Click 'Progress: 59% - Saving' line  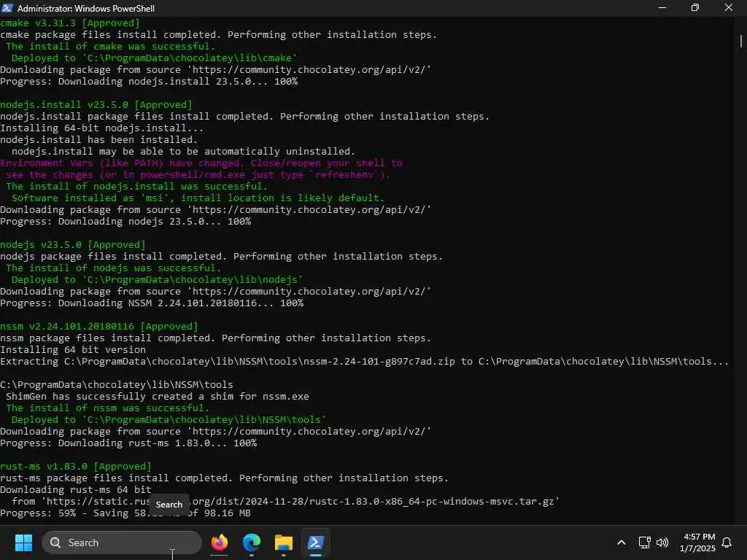click(x=125, y=513)
